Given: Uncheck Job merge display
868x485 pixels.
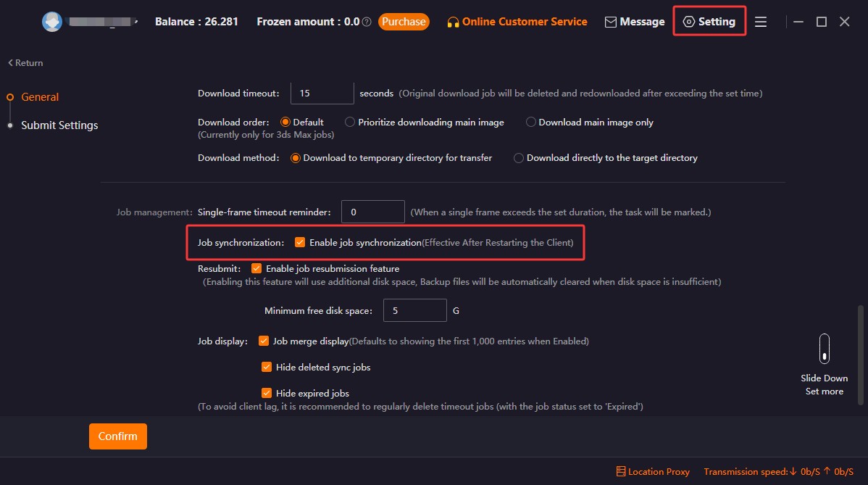Looking at the screenshot, I should point(264,341).
